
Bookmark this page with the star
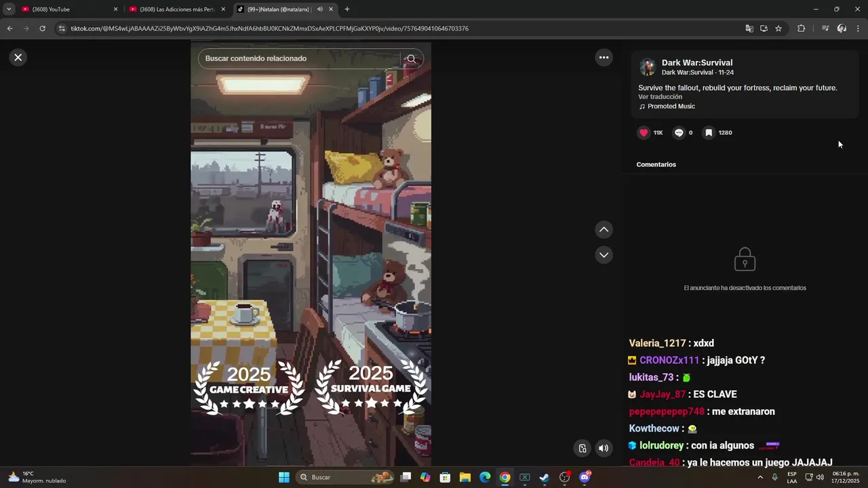pyautogui.click(x=778, y=28)
